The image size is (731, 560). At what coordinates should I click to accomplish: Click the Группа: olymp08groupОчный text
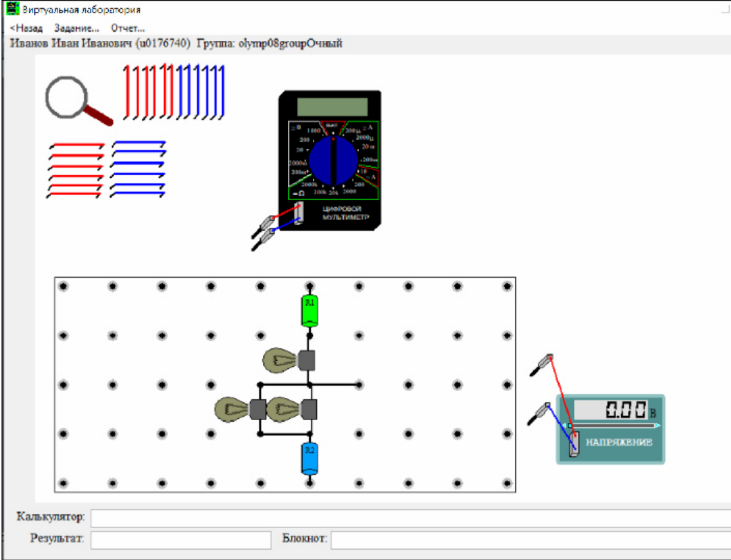click(269, 44)
